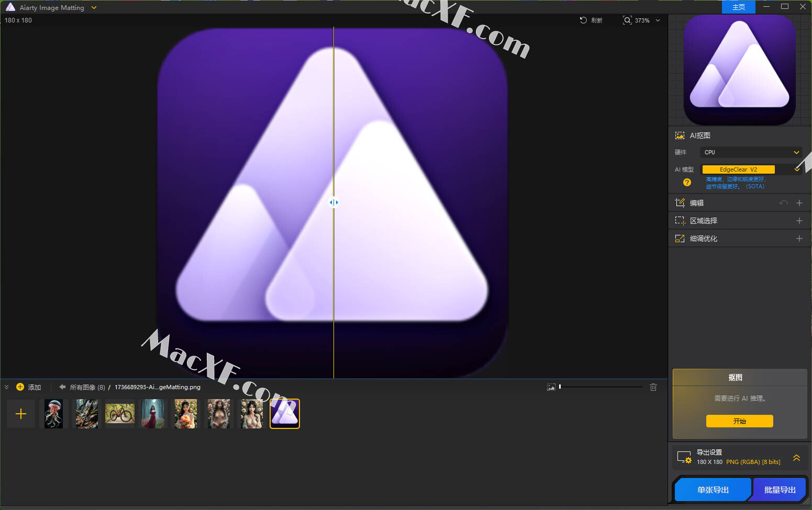Click the yellow question mark help icon
The image size is (812, 510).
click(687, 183)
